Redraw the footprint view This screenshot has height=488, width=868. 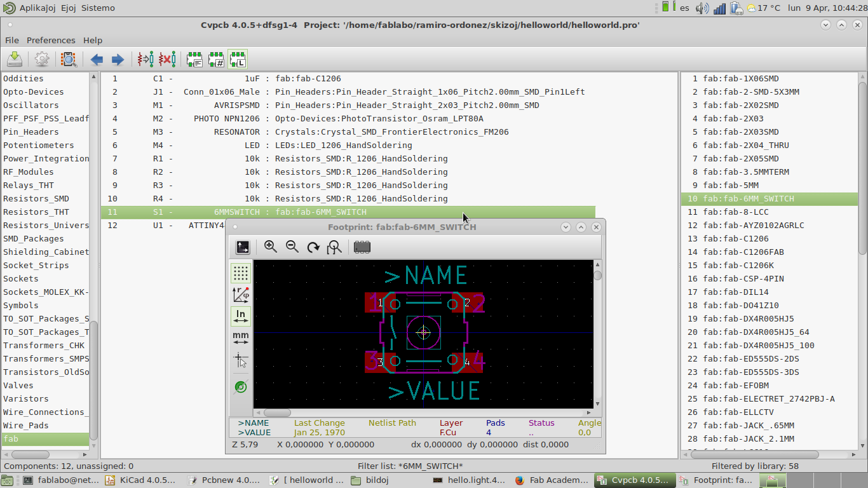pyautogui.click(x=313, y=247)
